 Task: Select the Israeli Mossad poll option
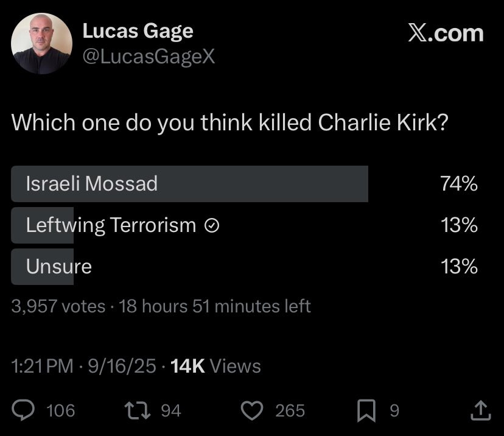coord(244,184)
